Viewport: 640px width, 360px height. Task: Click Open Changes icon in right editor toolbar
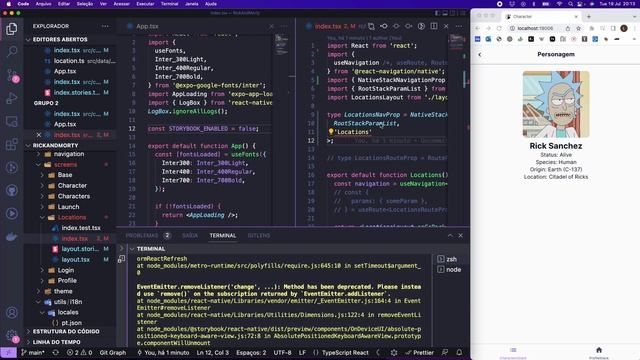(371, 26)
